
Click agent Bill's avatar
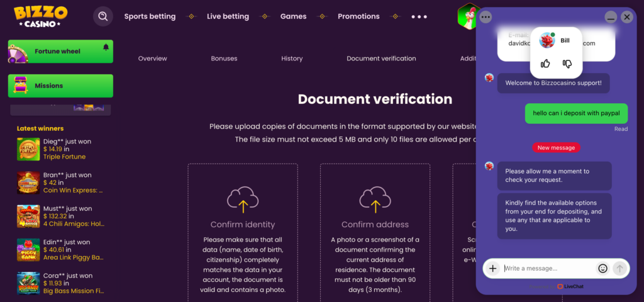pyautogui.click(x=547, y=40)
